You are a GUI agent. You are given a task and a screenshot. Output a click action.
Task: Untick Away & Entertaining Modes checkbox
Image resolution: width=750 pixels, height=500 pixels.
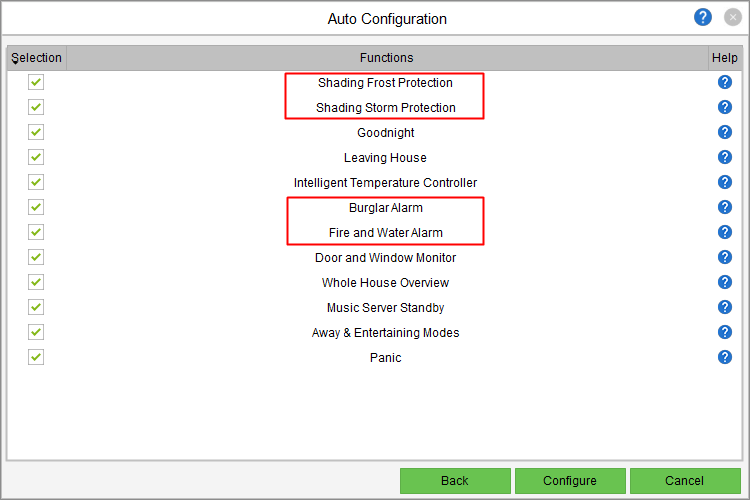coord(36,332)
